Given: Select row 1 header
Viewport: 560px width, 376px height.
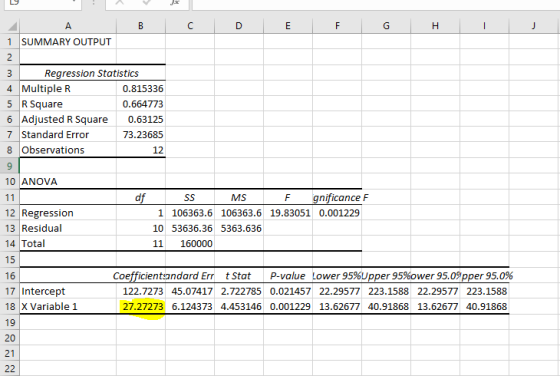Looking at the screenshot, I should click(x=10, y=42).
